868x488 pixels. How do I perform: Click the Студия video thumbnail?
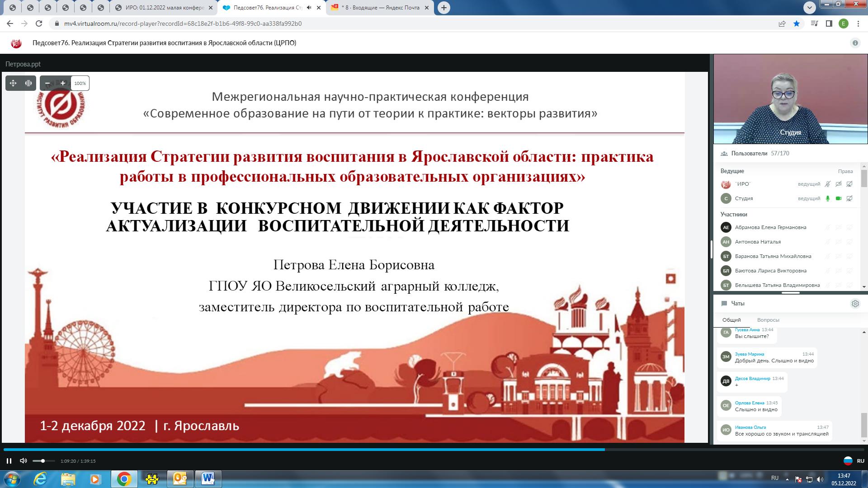coord(790,99)
